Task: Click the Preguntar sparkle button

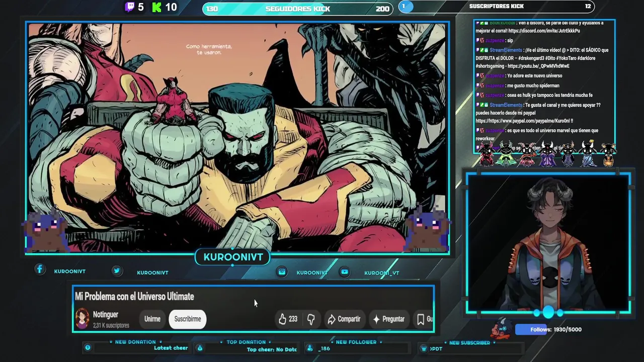Action: 388,319
